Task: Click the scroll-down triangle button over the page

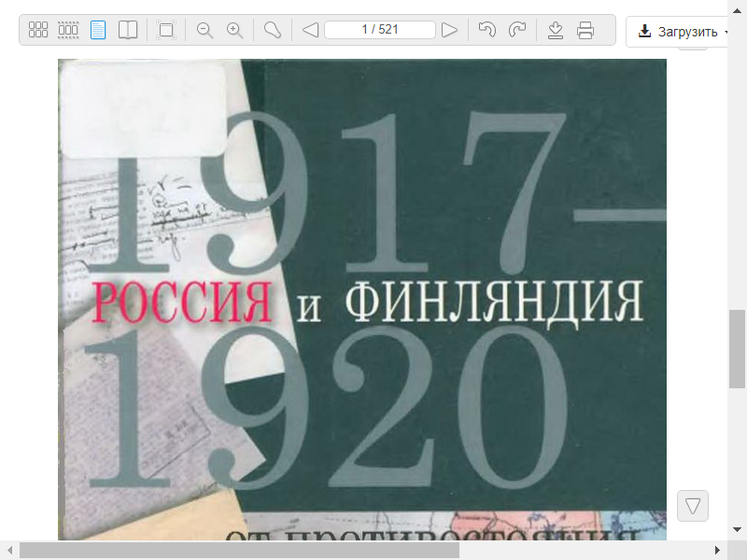Action: click(693, 506)
